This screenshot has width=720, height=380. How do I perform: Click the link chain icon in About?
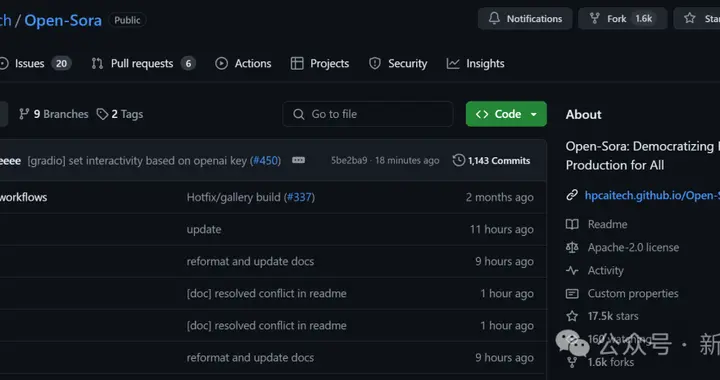click(x=572, y=196)
